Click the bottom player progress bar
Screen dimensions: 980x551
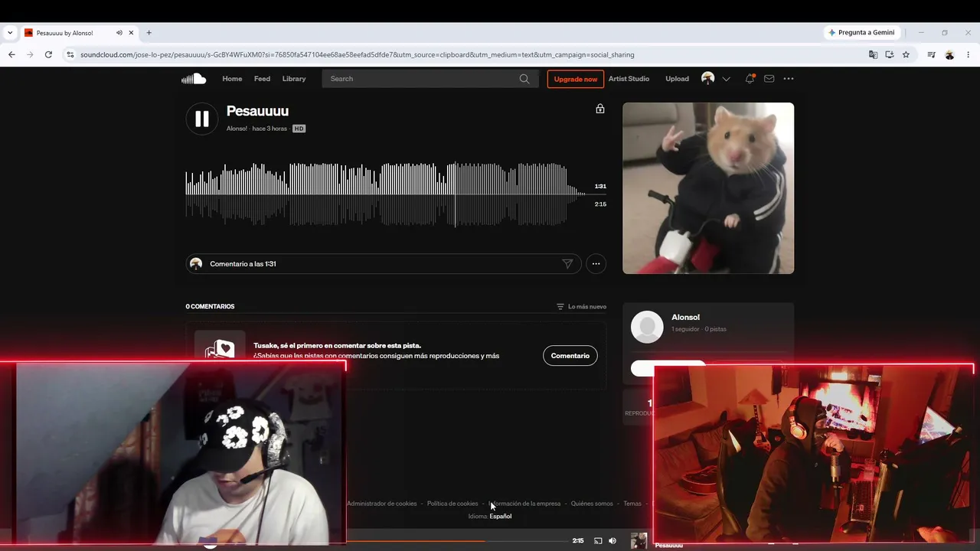456,541
